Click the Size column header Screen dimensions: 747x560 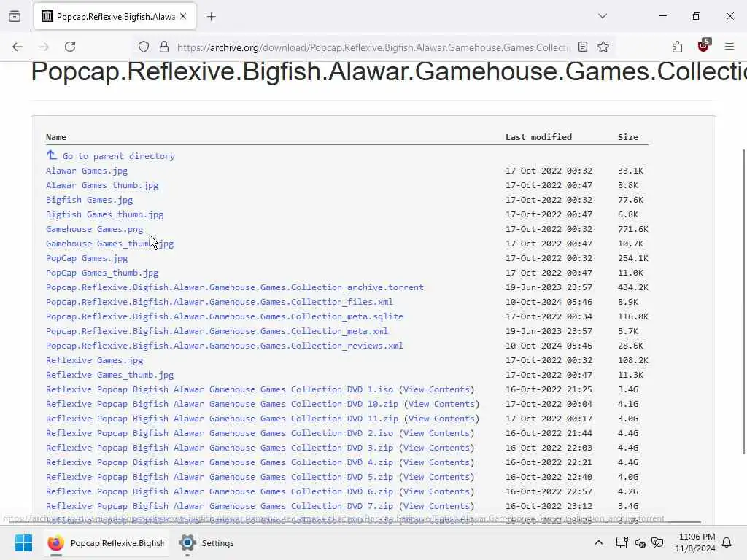628,137
